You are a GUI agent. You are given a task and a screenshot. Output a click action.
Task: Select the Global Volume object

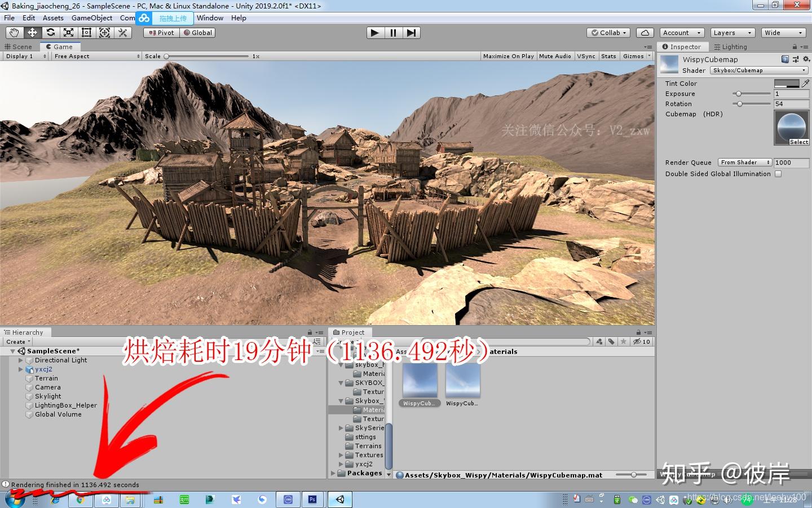click(58, 414)
